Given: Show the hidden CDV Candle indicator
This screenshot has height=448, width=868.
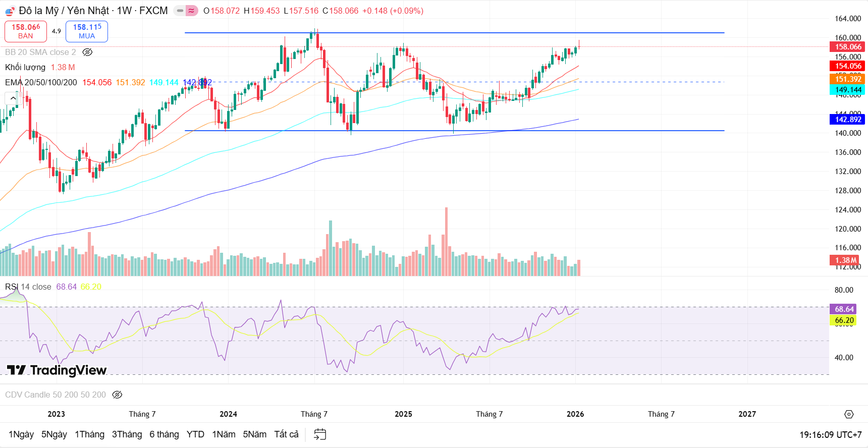Looking at the screenshot, I should (117, 395).
